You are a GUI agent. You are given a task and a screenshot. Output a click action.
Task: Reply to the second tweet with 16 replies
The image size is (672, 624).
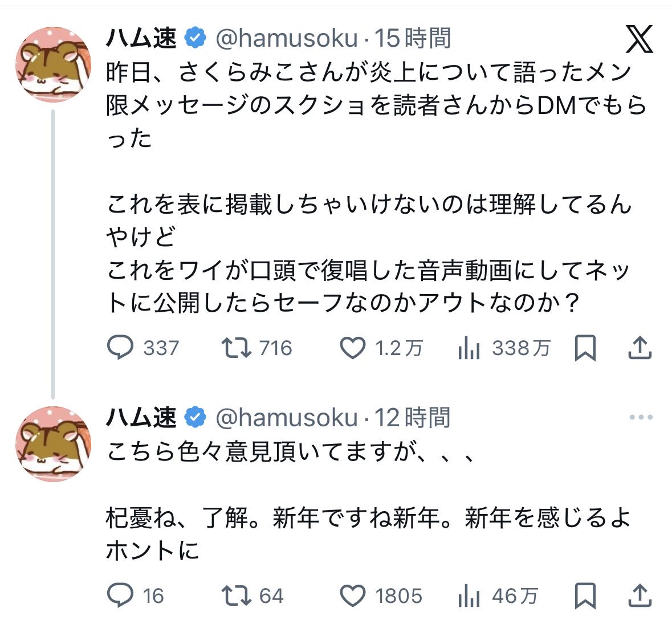tap(121, 596)
